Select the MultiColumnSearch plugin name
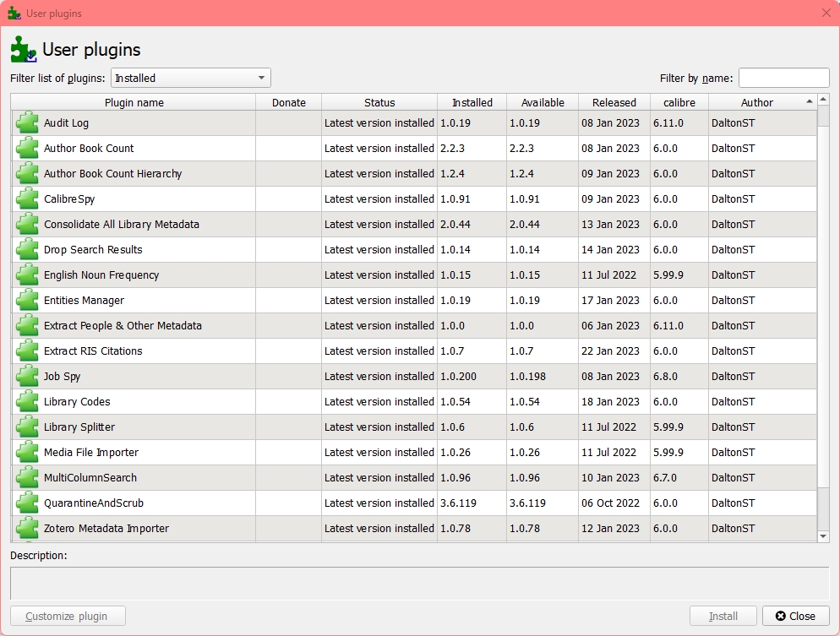 coord(90,477)
